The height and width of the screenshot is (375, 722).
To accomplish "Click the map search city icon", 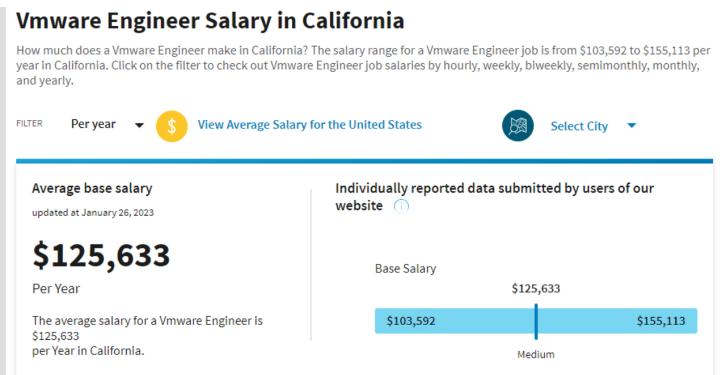I will click(518, 126).
